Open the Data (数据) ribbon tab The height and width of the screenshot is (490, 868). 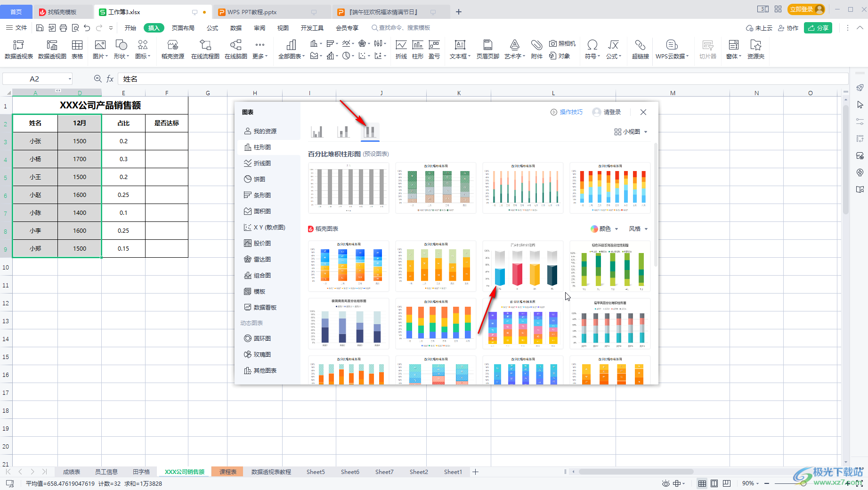[x=236, y=28]
